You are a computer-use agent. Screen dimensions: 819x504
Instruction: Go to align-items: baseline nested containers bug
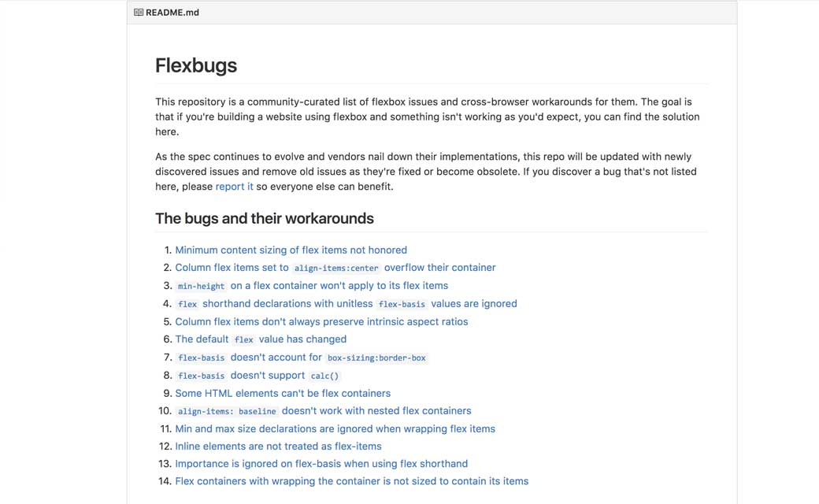[x=376, y=411]
